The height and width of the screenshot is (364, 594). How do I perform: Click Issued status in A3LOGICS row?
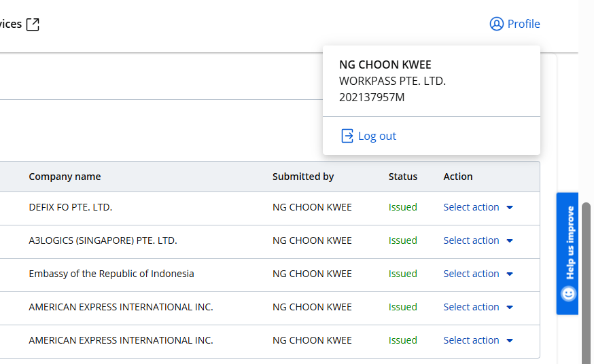403,240
